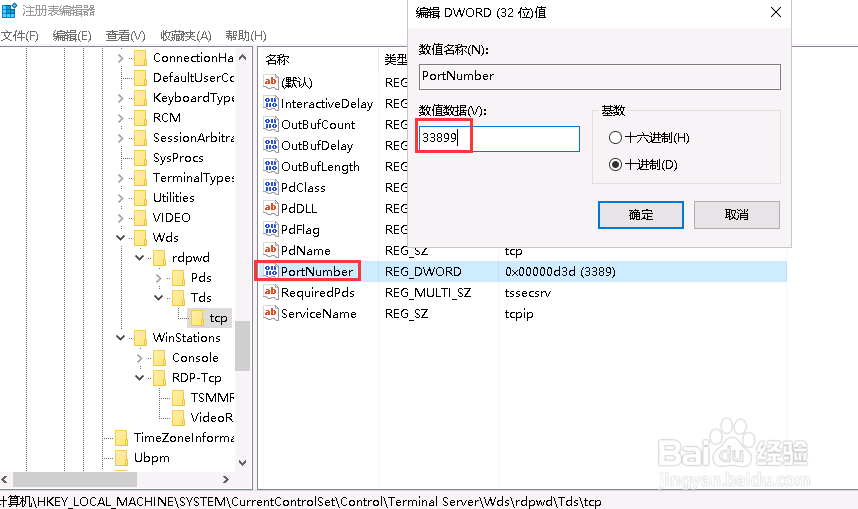Open the 帮助(H) menu
This screenshot has width=858, height=509.
click(x=246, y=36)
